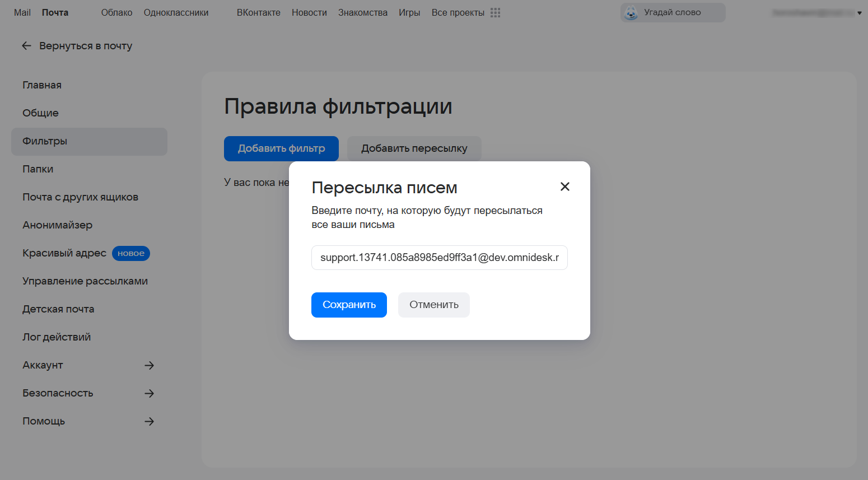Open Общие settings section
Screen dimensions: 868x480
[x=40, y=113]
